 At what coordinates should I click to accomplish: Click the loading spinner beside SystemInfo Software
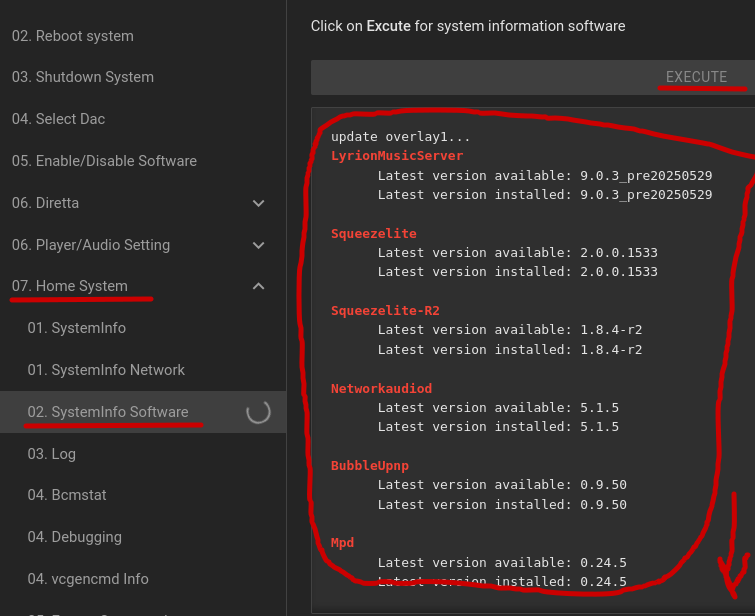tap(258, 412)
